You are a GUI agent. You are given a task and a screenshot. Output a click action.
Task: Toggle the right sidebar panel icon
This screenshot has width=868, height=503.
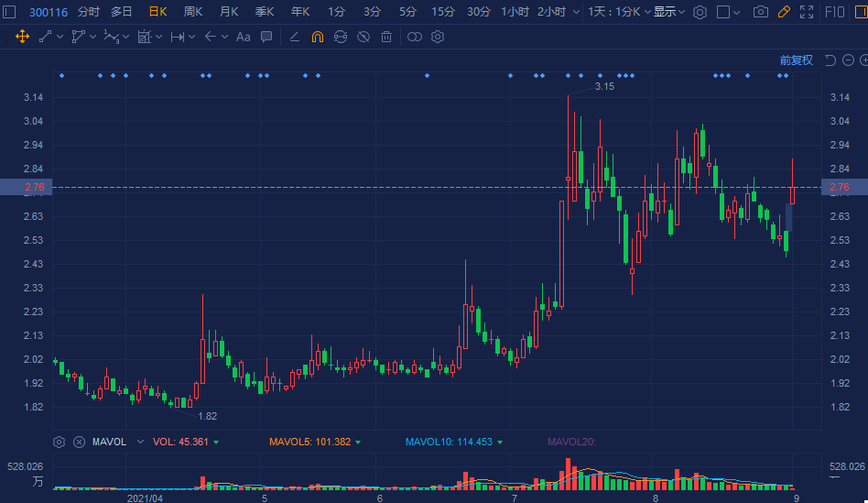pos(862,12)
